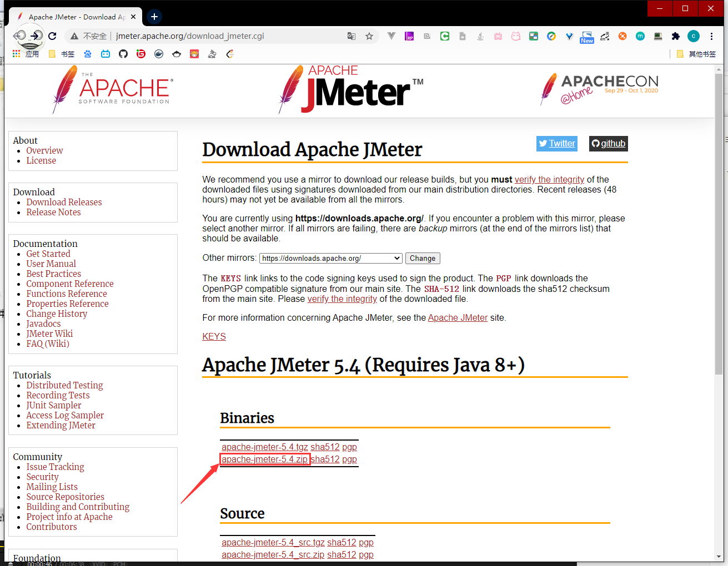Click the profile avatar icon in toolbar

click(x=694, y=36)
